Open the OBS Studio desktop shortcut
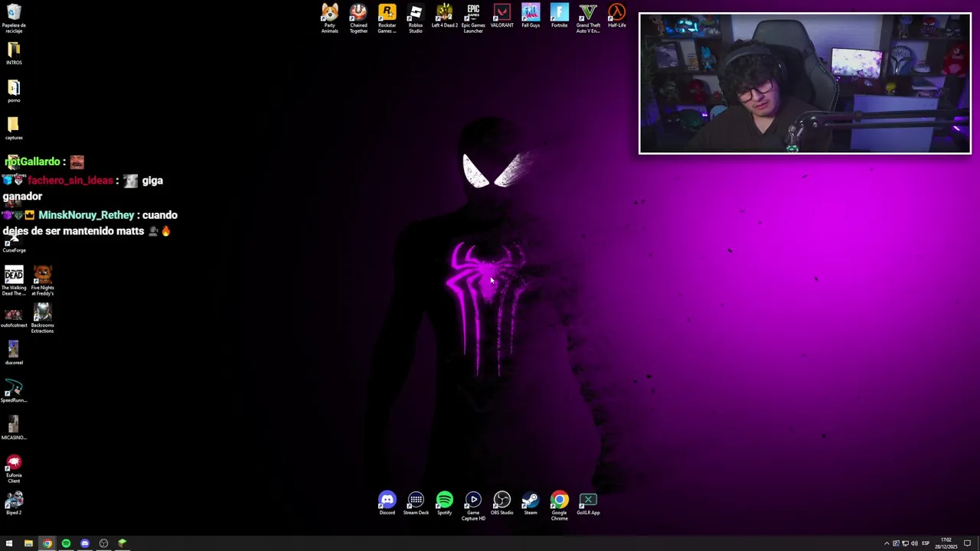The height and width of the screenshot is (551, 980). click(501, 504)
